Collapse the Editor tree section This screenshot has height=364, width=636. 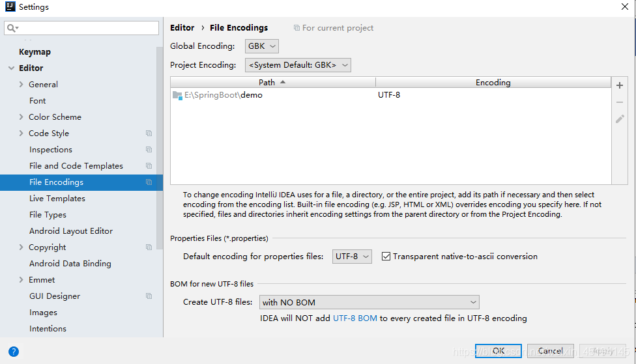click(11, 68)
